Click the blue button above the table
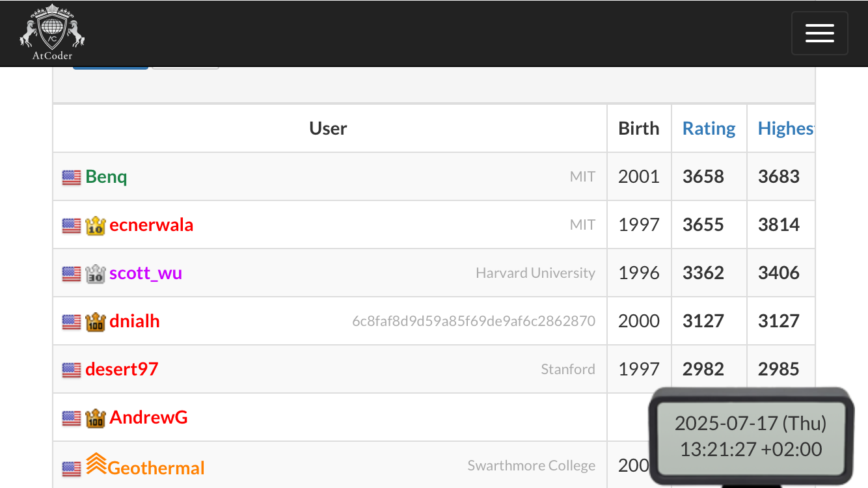 pos(111,66)
